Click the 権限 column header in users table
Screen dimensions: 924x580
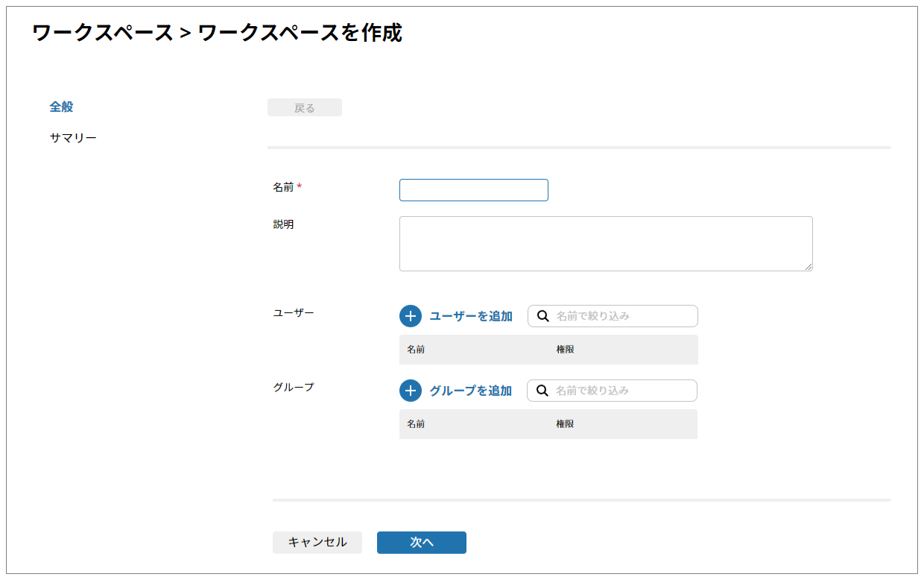(565, 350)
